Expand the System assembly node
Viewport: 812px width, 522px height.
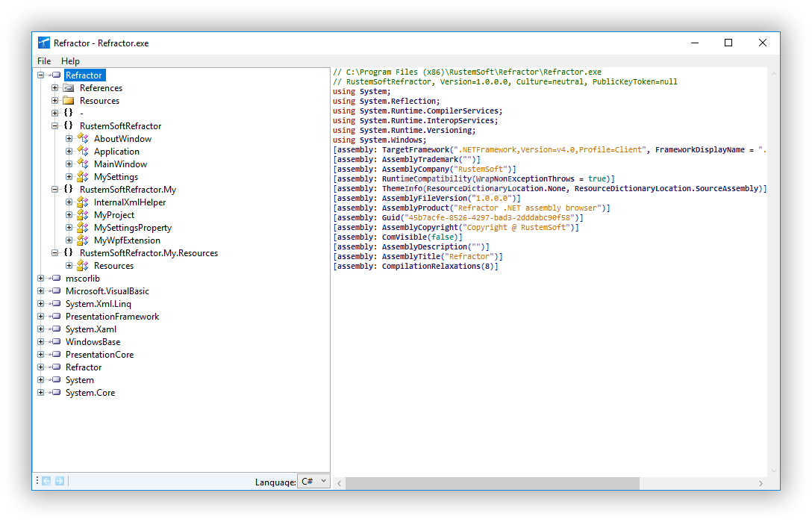(41, 380)
